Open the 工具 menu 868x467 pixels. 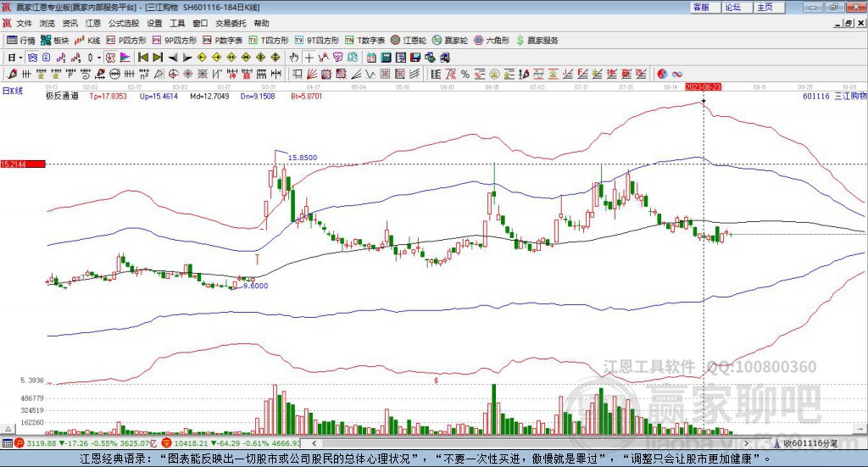point(177,23)
